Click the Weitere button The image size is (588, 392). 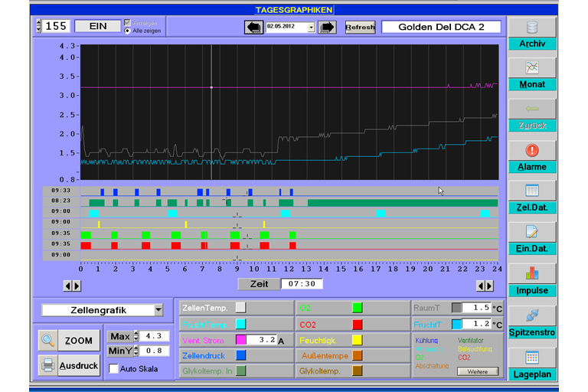tap(477, 371)
